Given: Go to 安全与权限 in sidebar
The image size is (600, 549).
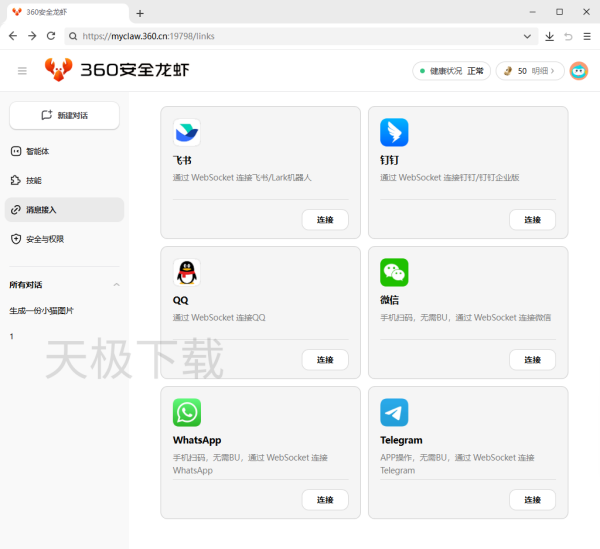Looking at the screenshot, I should click(x=44, y=239).
